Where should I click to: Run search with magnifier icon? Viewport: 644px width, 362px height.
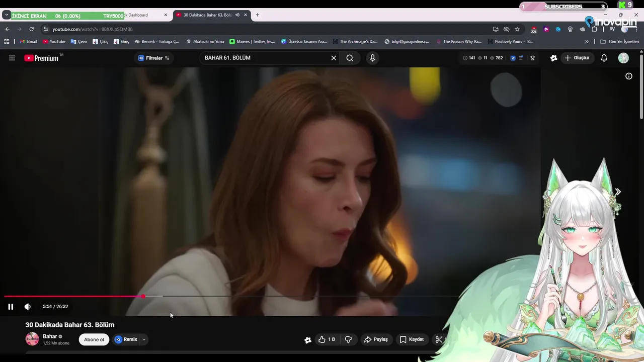coord(350,58)
